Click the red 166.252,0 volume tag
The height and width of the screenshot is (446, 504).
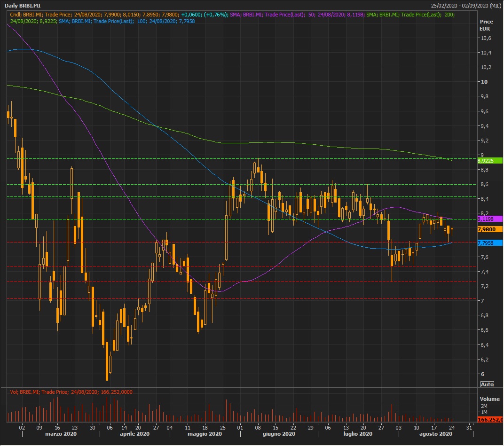tap(489, 419)
